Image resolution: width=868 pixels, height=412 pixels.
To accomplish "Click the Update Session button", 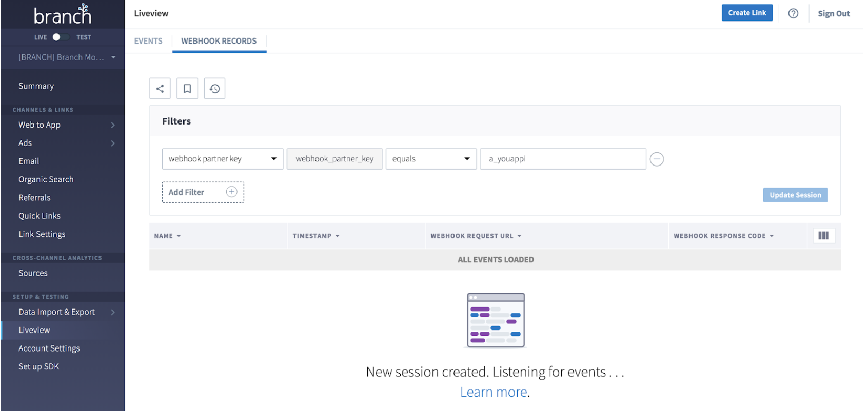I will click(x=795, y=195).
